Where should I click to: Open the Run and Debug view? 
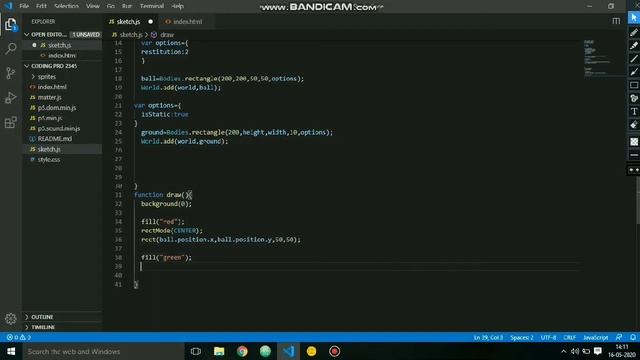(11, 98)
